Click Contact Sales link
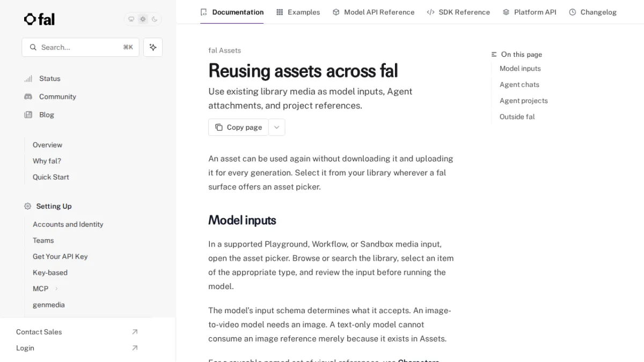 tap(39, 332)
